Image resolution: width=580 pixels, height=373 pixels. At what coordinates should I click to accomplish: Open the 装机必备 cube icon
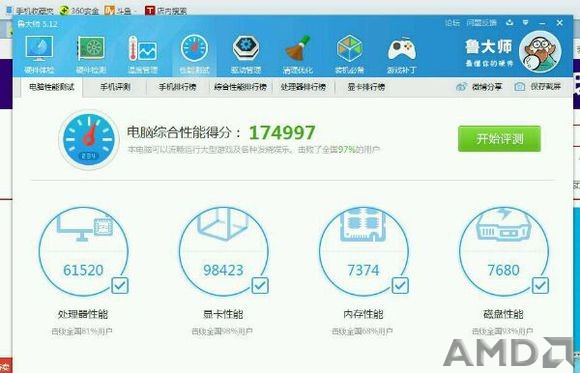pyautogui.click(x=350, y=54)
